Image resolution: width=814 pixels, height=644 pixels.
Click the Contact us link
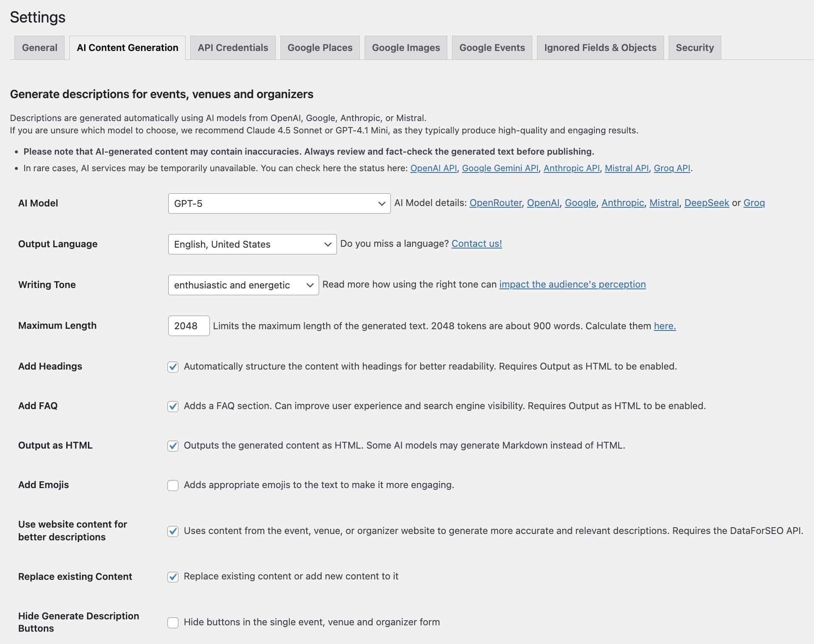[x=477, y=244]
